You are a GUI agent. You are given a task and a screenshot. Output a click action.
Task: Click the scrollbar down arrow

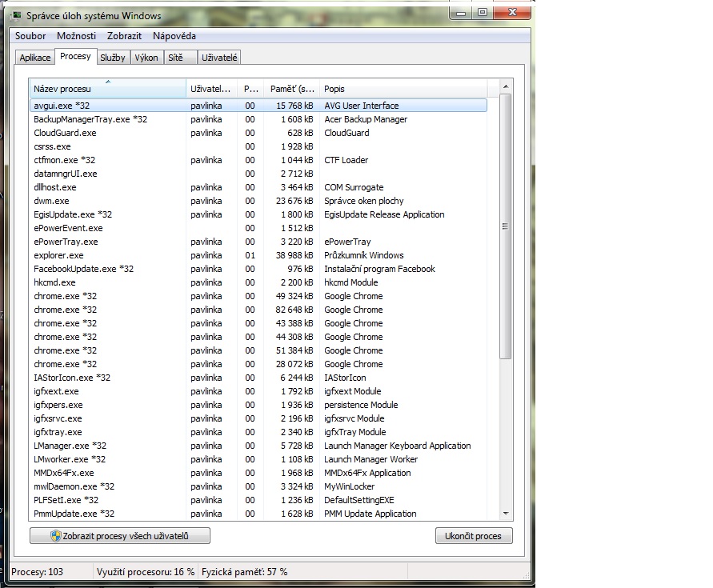506,514
